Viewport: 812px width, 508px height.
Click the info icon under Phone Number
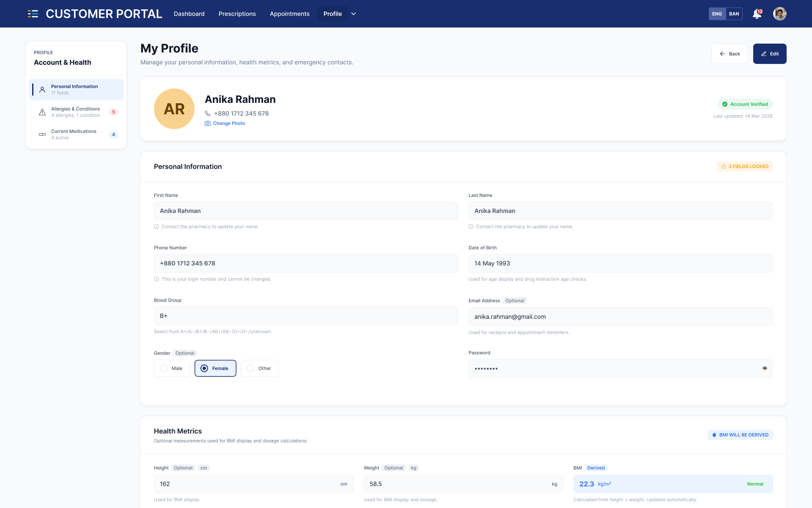(x=156, y=279)
